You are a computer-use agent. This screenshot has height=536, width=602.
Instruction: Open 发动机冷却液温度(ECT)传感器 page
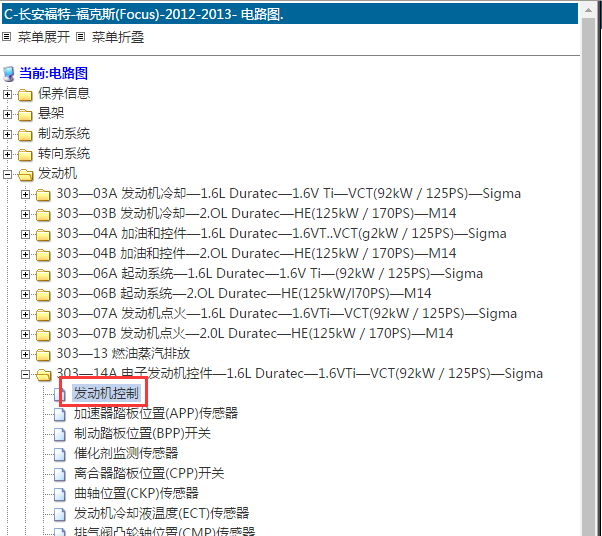pos(162,513)
